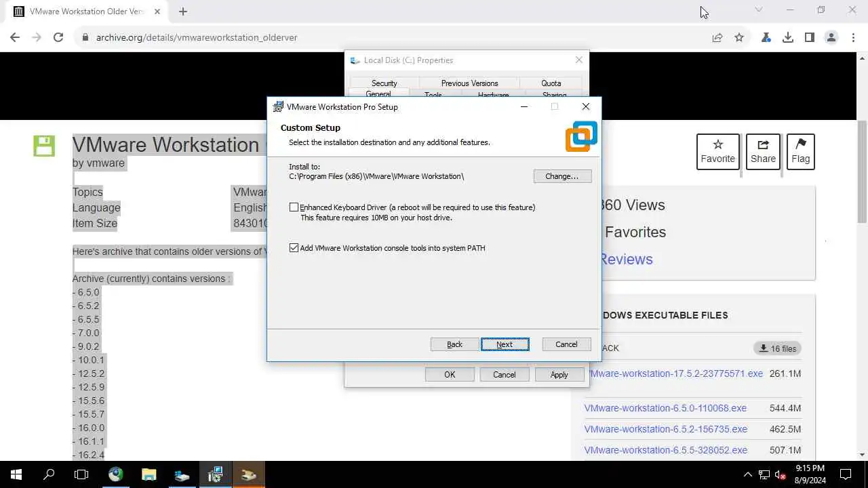Click the network icon in system tray

click(764, 474)
